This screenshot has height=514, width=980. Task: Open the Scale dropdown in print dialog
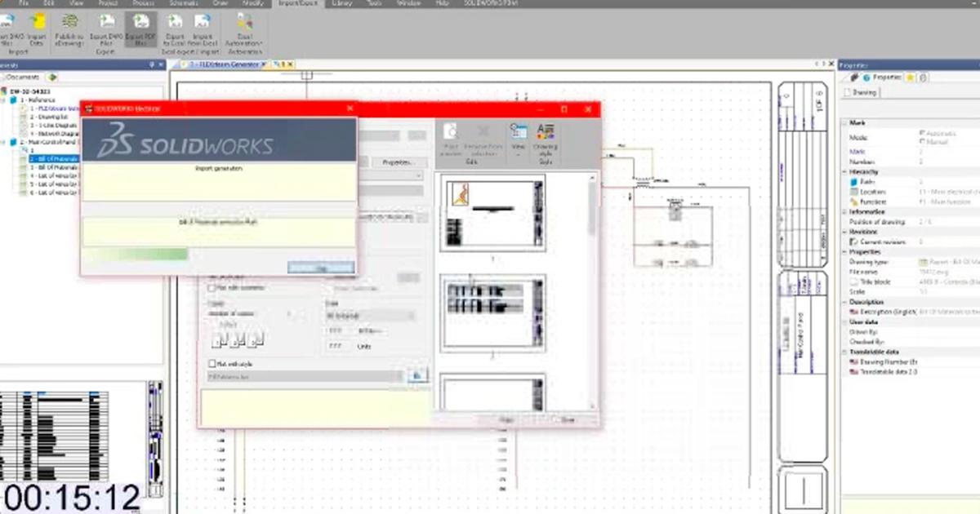tap(371, 316)
